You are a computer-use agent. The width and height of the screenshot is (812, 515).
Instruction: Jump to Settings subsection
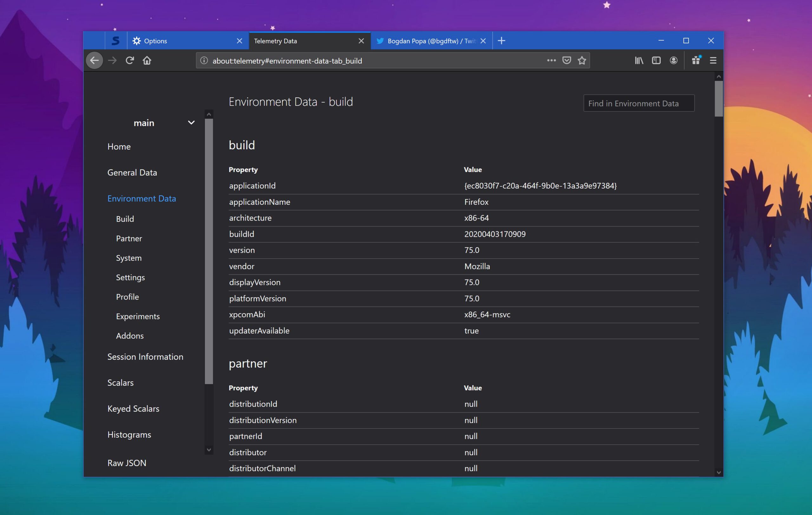point(130,278)
